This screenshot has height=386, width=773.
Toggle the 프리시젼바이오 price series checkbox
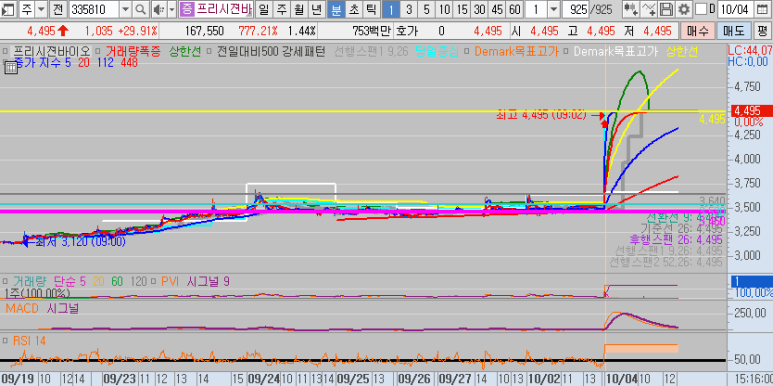5,51
